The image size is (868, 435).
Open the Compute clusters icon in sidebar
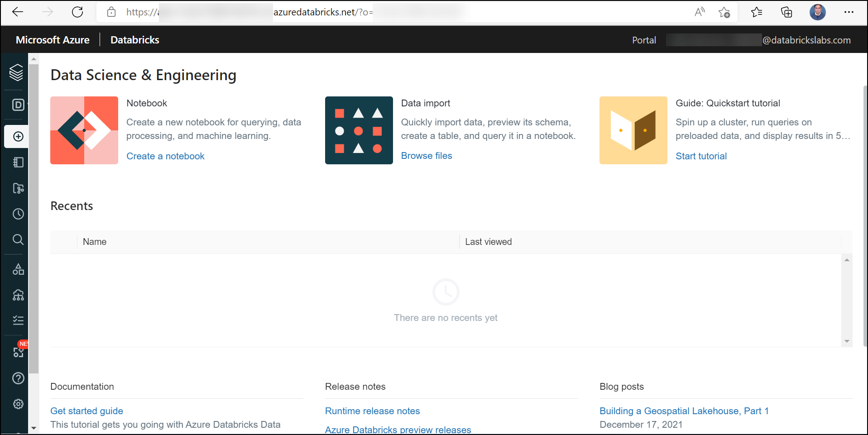tap(18, 295)
